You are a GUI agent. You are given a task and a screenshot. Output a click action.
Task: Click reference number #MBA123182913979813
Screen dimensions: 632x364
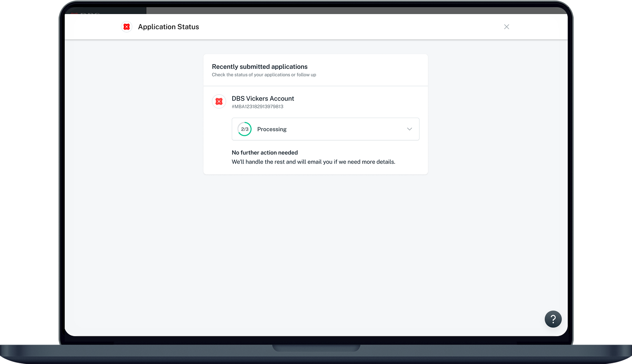(257, 106)
